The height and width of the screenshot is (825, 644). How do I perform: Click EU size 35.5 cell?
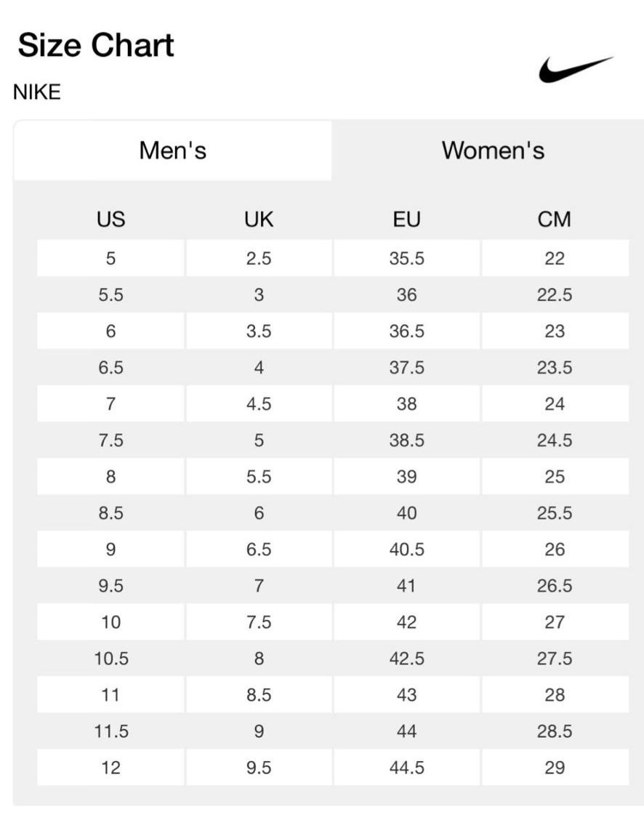(x=406, y=258)
